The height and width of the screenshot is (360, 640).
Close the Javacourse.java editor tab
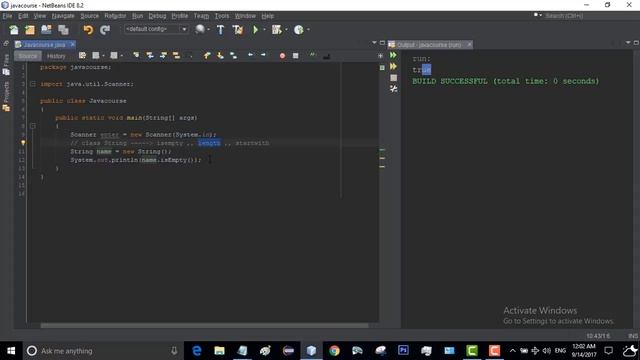73,44
